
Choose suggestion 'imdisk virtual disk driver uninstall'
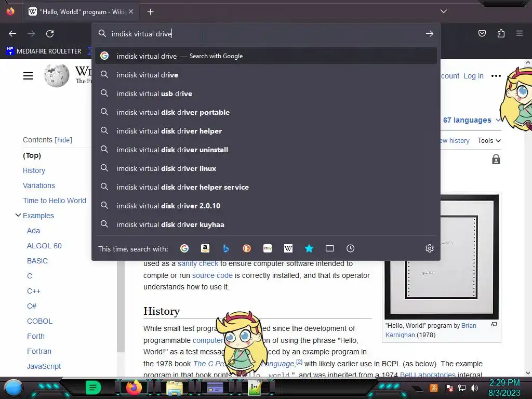[x=266, y=150]
